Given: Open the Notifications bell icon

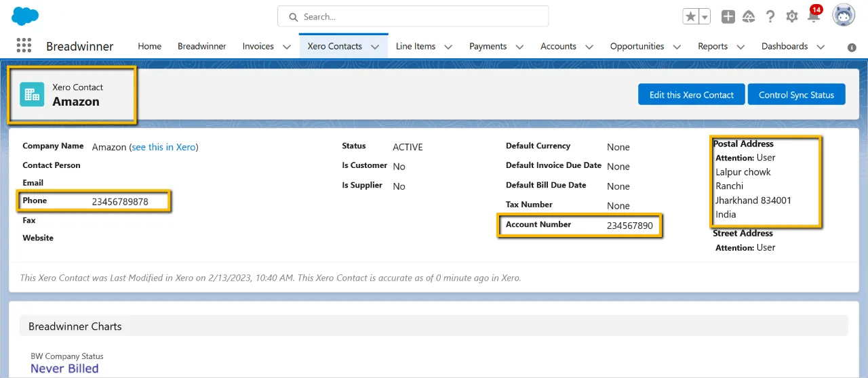Looking at the screenshot, I should (x=813, y=17).
